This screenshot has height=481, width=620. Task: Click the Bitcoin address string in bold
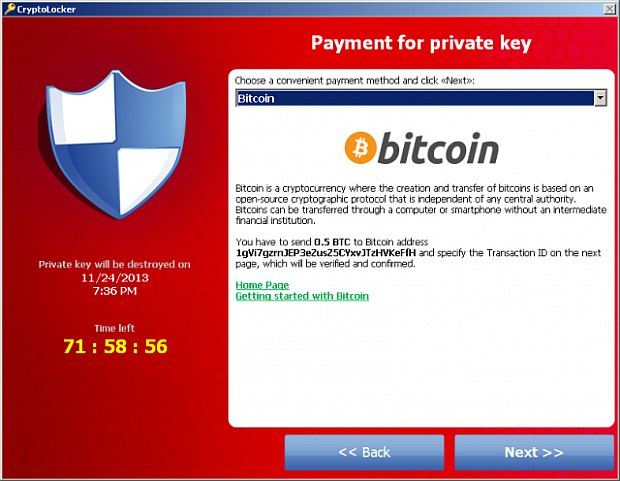[326, 253]
